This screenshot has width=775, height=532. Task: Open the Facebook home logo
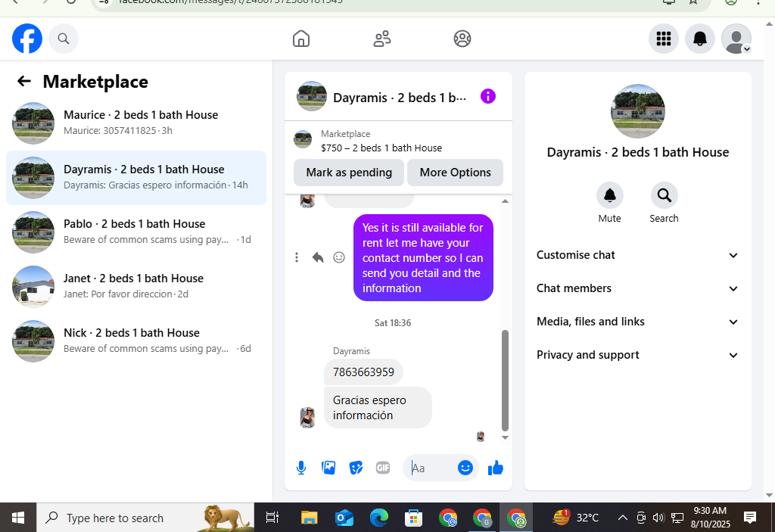click(x=27, y=39)
